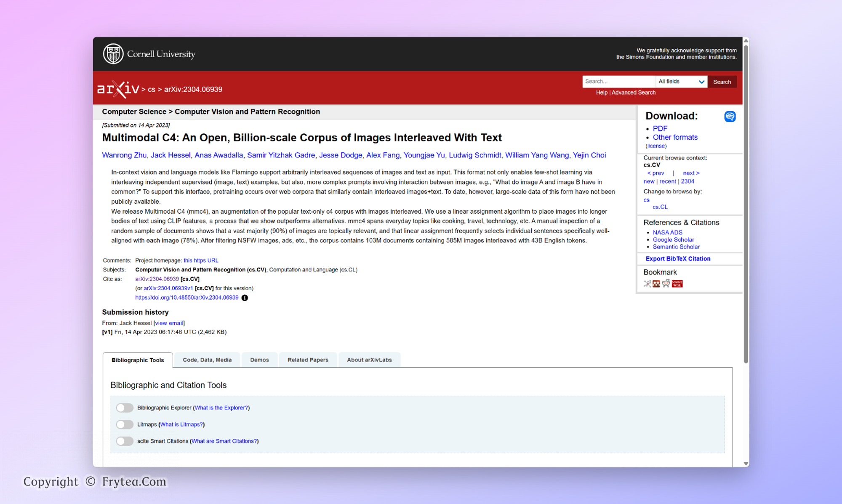Click the DOI info circle icon

pos(245,298)
